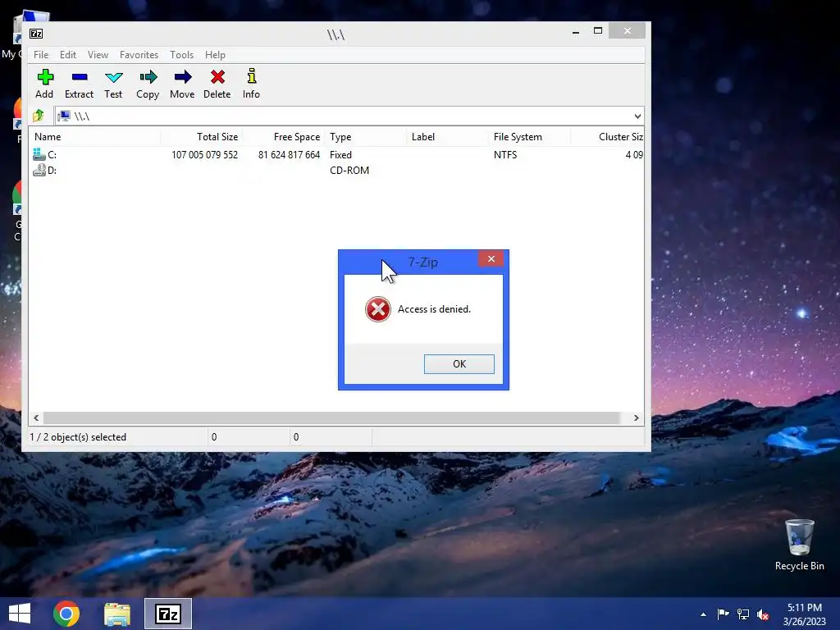Open Action Center flag icon
This screenshot has height=630, width=840.
coord(724,614)
